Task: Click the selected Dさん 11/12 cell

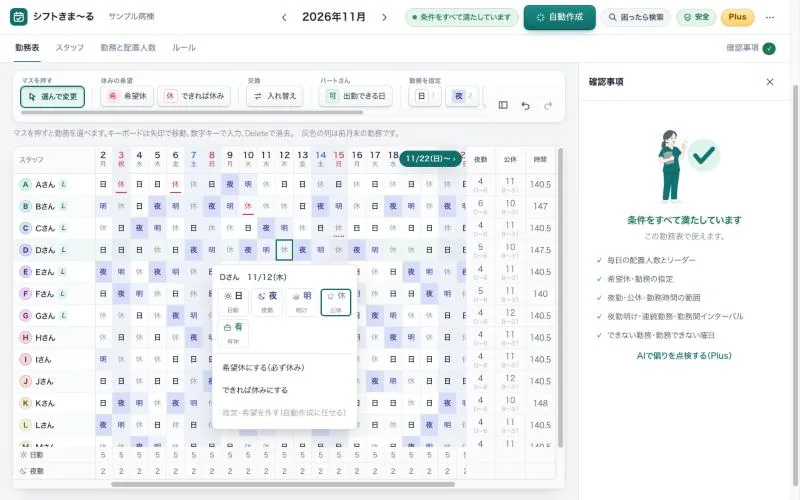Action: pos(284,250)
